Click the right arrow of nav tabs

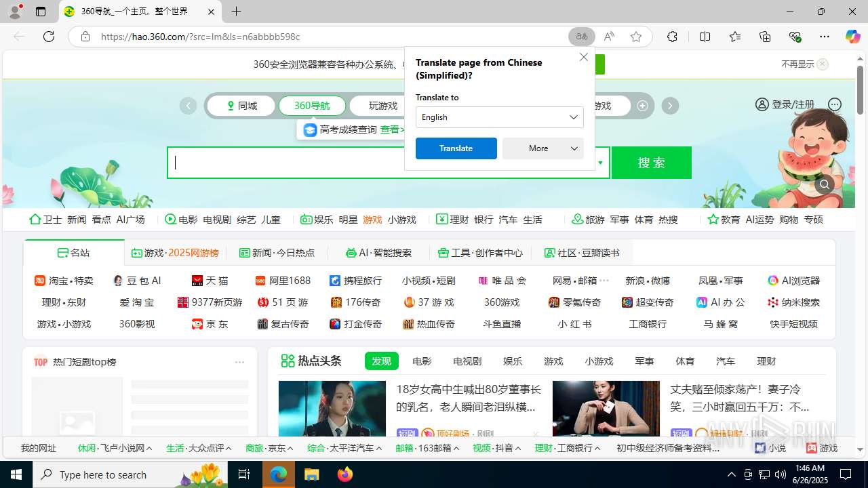point(670,106)
